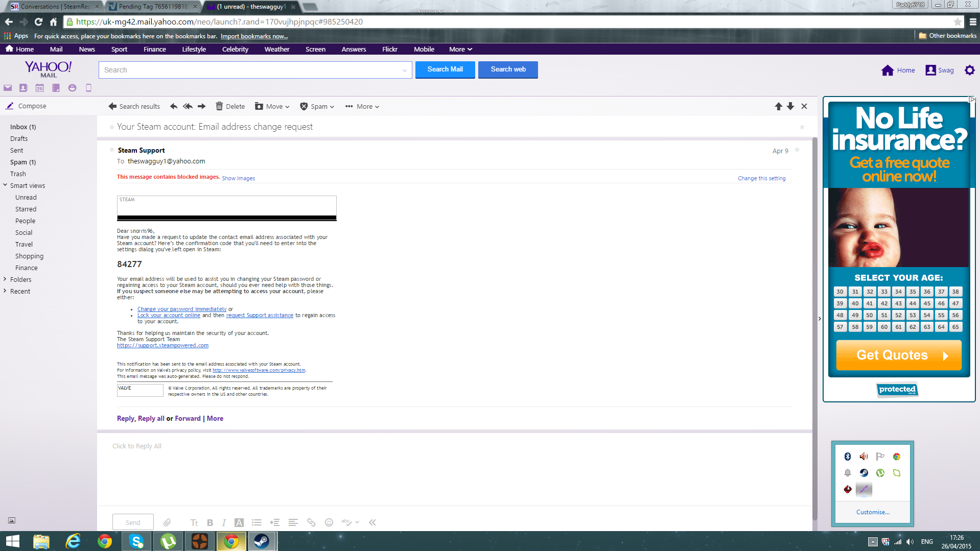Click the Reply arrow icon in toolbar

[174, 106]
